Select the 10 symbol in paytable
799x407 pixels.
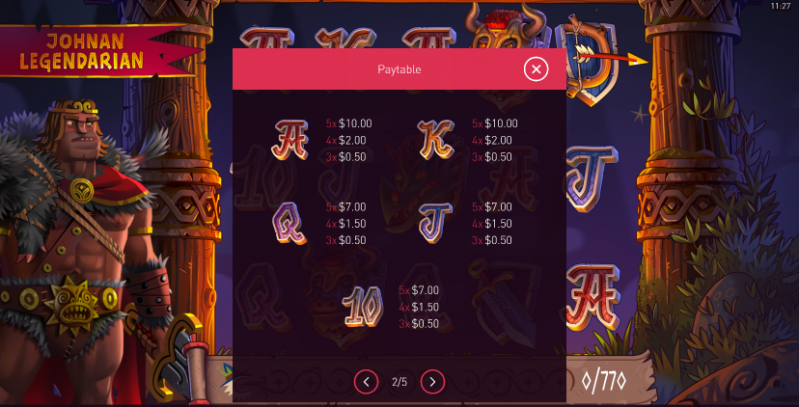(x=363, y=306)
